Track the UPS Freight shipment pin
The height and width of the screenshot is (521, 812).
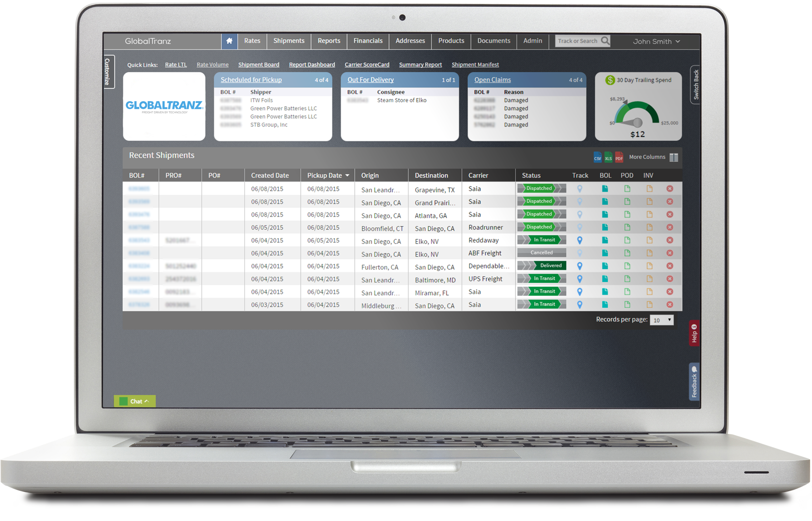click(x=579, y=279)
